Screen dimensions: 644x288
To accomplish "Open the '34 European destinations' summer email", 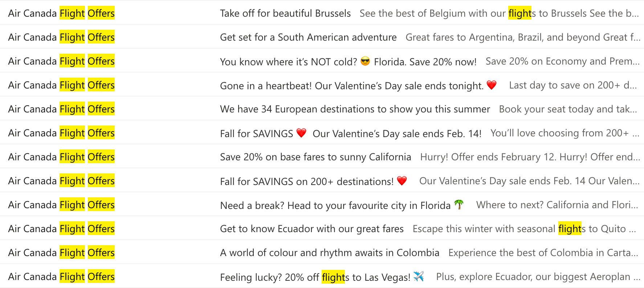I will 322,108.
